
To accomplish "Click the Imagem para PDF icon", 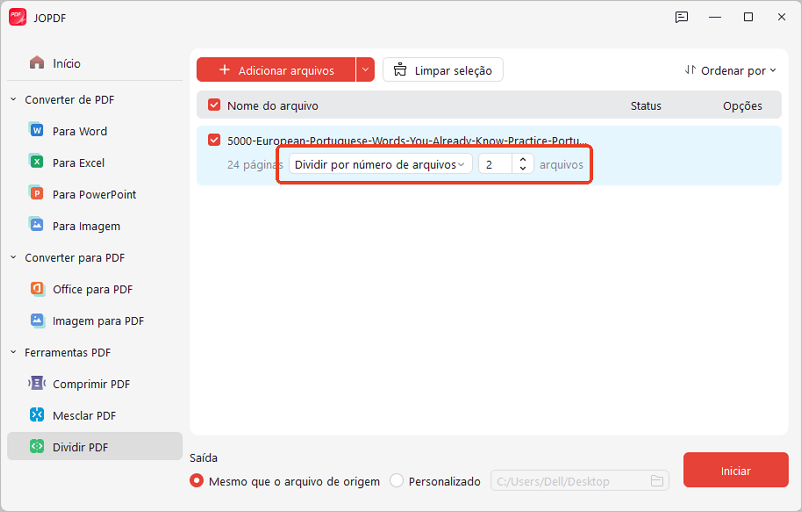I will (37, 320).
